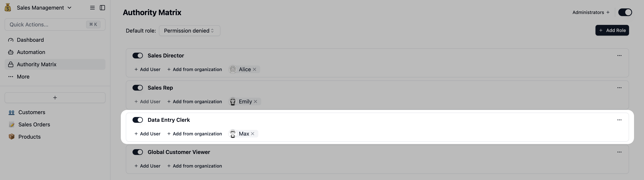
Task: Toggle the Administrators switch at top right
Action: 625,12
